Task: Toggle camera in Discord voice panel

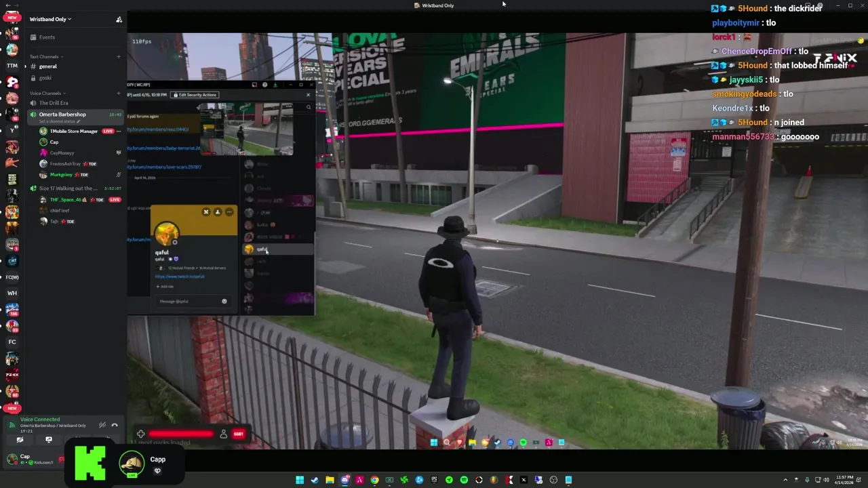Action: (x=20, y=440)
